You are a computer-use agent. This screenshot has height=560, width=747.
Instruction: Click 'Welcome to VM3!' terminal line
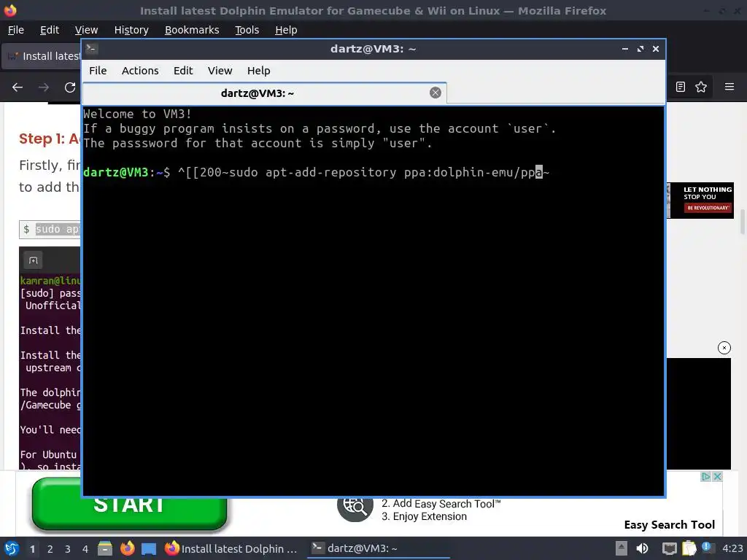click(137, 114)
